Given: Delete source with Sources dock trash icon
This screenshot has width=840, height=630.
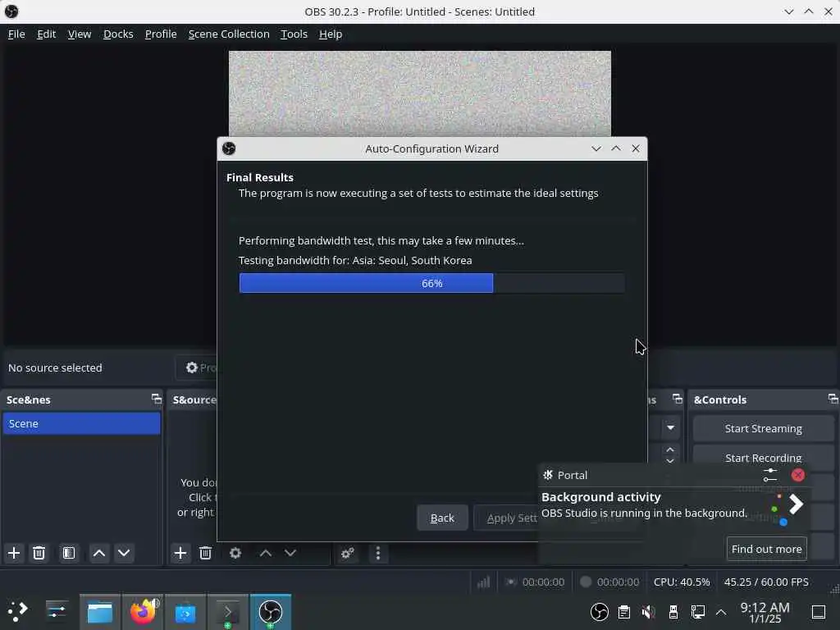Looking at the screenshot, I should click(x=206, y=553).
